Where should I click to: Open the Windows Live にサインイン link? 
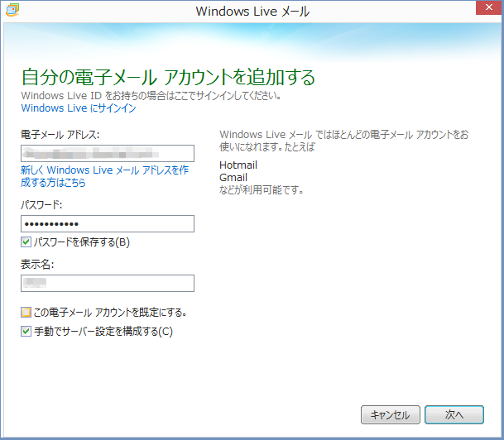point(79,108)
